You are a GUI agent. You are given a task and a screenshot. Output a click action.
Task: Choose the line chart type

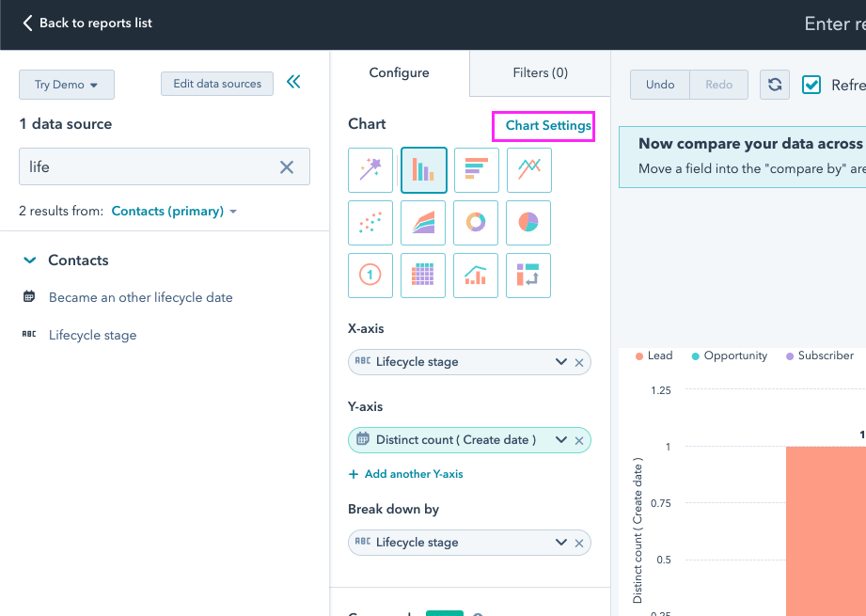pyautogui.click(x=527, y=169)
